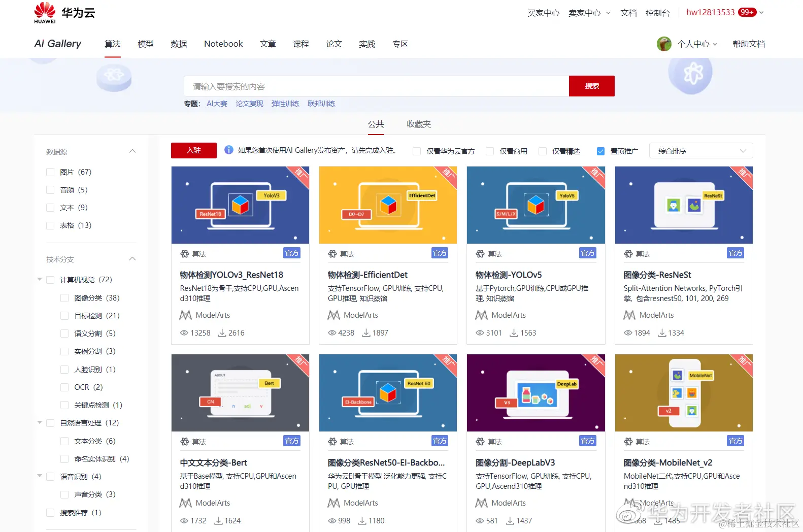803x532 pixels.
Task: Collapse the 数据源 filter section
Action: [132, 151]
